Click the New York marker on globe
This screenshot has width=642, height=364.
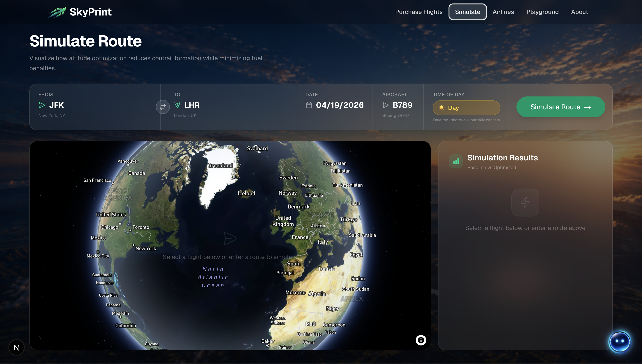click(134, 245)
